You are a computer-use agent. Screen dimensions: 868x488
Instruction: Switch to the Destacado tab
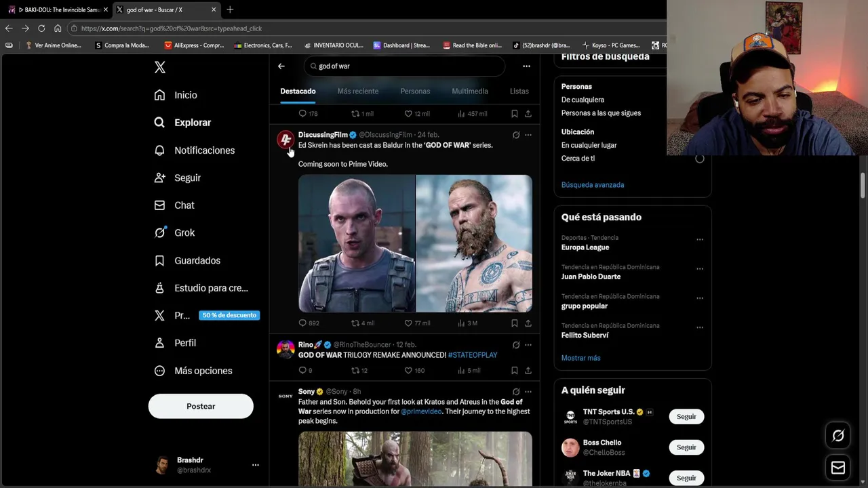coord(298,91)
